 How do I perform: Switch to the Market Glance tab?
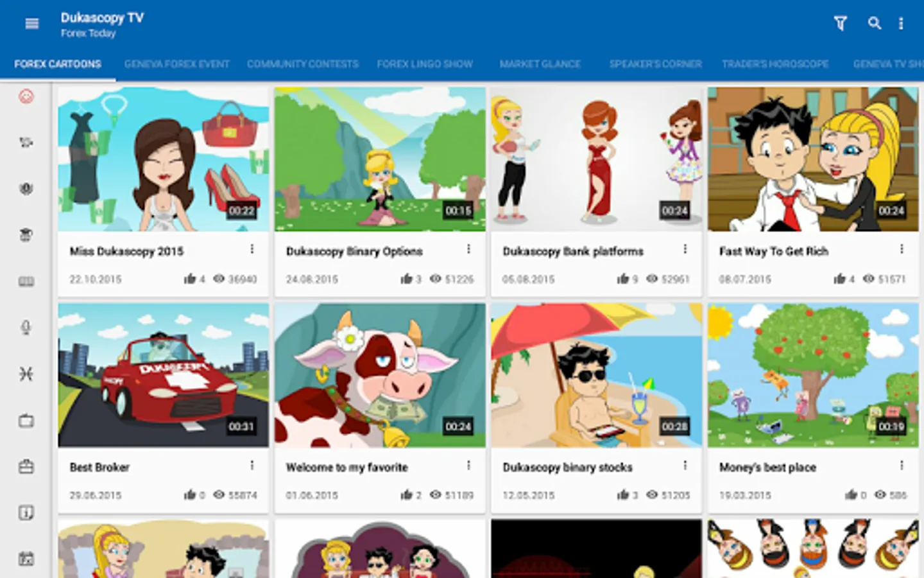click(540, 64)
